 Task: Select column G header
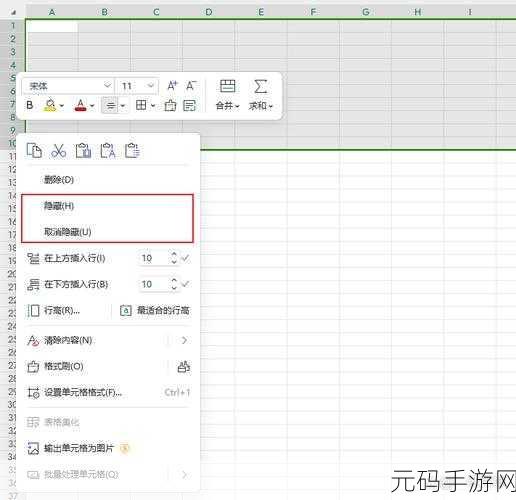[366, 12]
